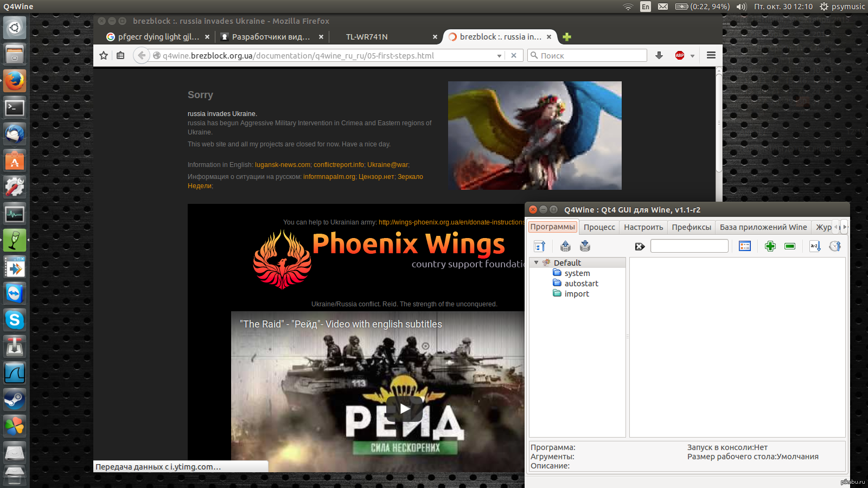Click the Firefox page vertical scrollbar
This screenshot has width=868, height=488.
[x=719, y=123]
